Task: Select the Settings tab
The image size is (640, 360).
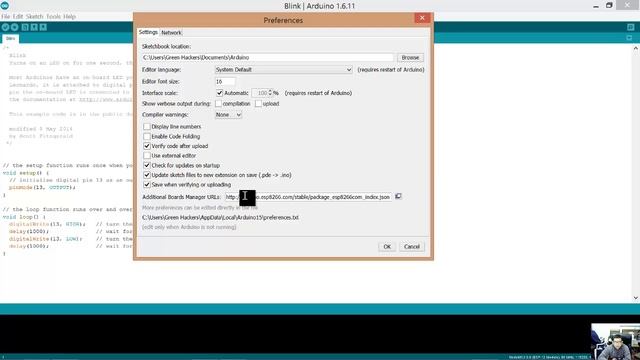Action: pyautogui.click(x=148, y=32)
